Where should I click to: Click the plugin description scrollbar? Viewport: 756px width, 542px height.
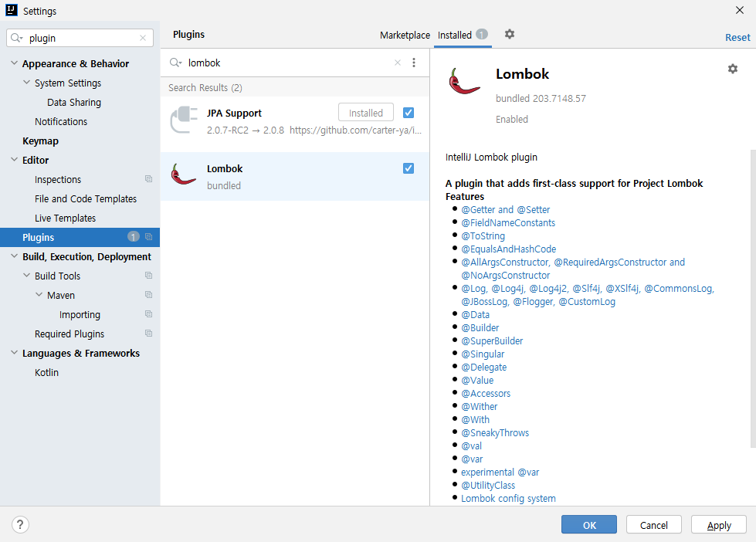click(x=753, y=299)
